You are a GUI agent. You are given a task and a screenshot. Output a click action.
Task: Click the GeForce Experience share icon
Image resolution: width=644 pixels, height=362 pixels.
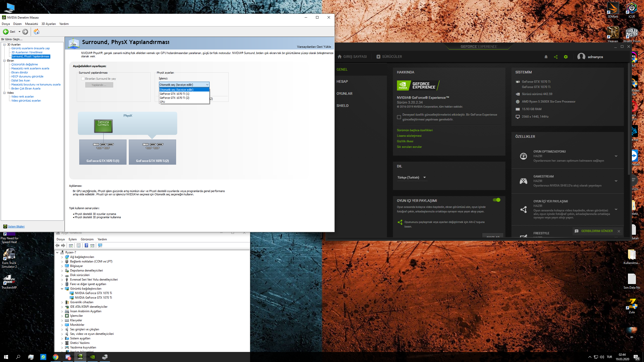(x=556, y=57)
